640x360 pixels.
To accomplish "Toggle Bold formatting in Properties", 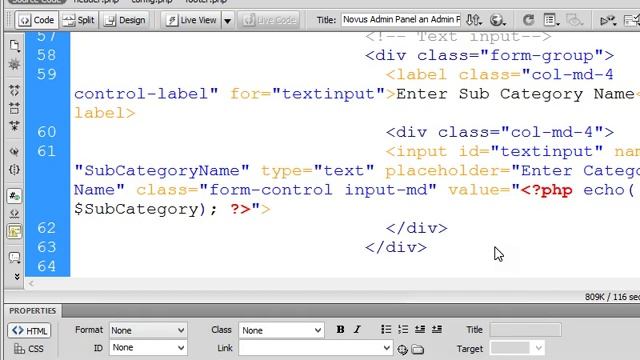I will coord(340,330).
